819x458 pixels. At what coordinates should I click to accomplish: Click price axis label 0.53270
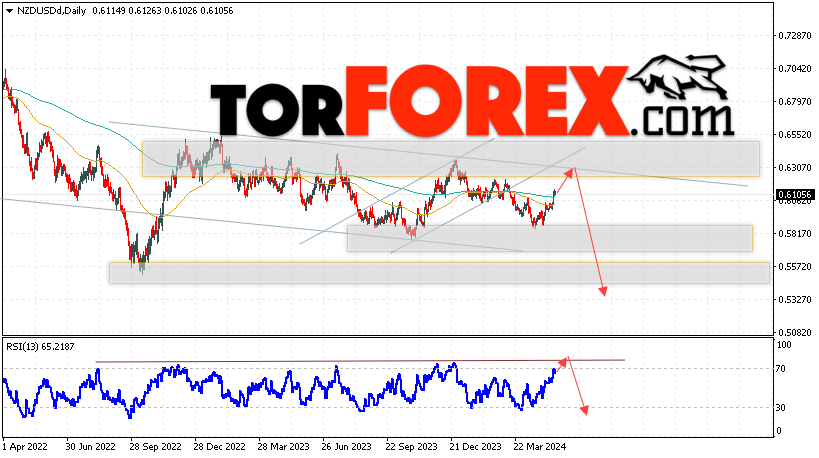(x=795, y=299)
